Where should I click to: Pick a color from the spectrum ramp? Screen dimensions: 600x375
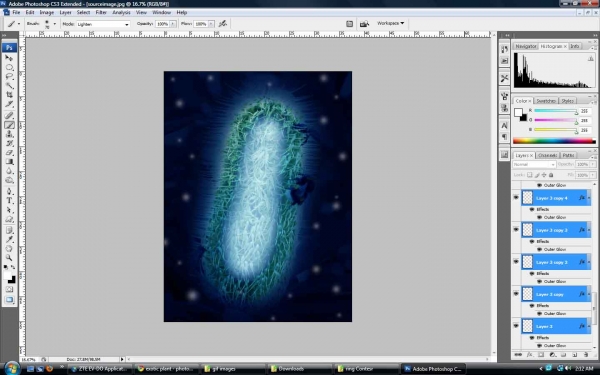(554, 141)
